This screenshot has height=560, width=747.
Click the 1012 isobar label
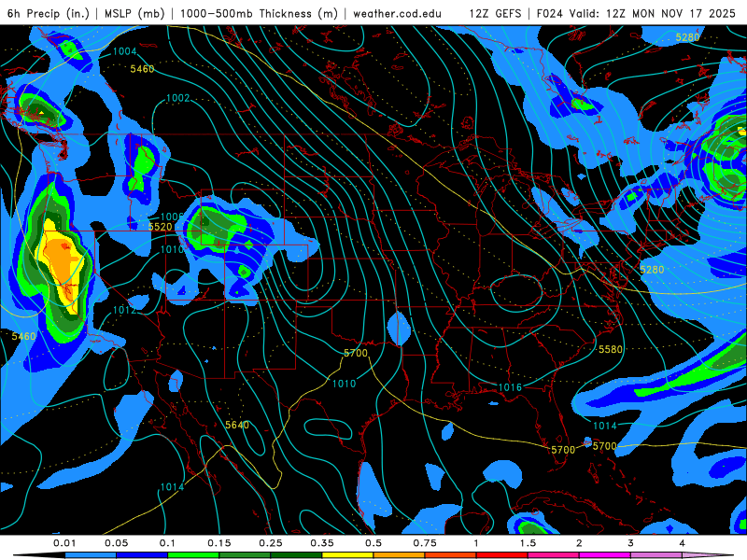click(125, 310)
